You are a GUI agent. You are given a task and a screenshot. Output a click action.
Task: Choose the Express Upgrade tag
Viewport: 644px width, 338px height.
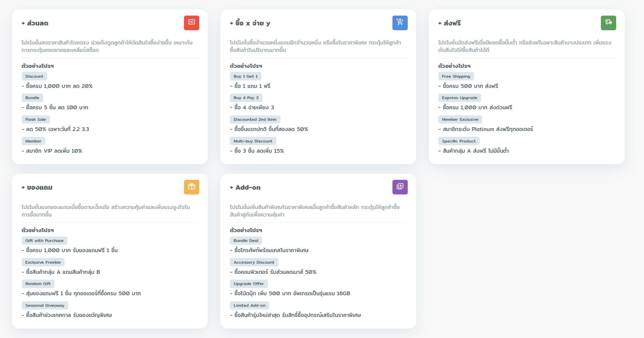tap(459, 98)
